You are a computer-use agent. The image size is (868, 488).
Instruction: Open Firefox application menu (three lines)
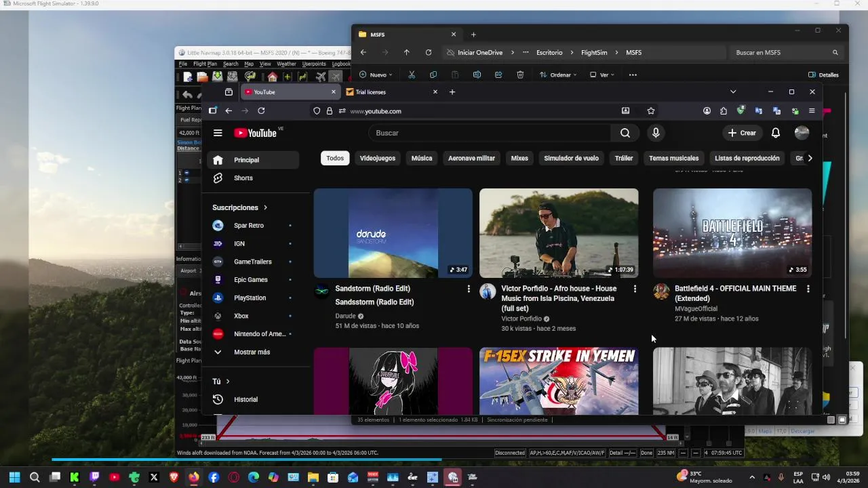812,110
